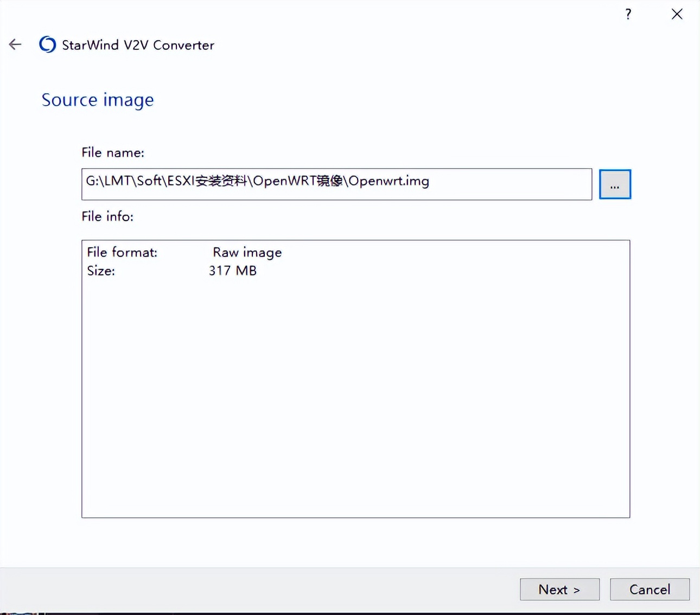Click Next to proceed

pyautogui.click(x=559, y=589)
